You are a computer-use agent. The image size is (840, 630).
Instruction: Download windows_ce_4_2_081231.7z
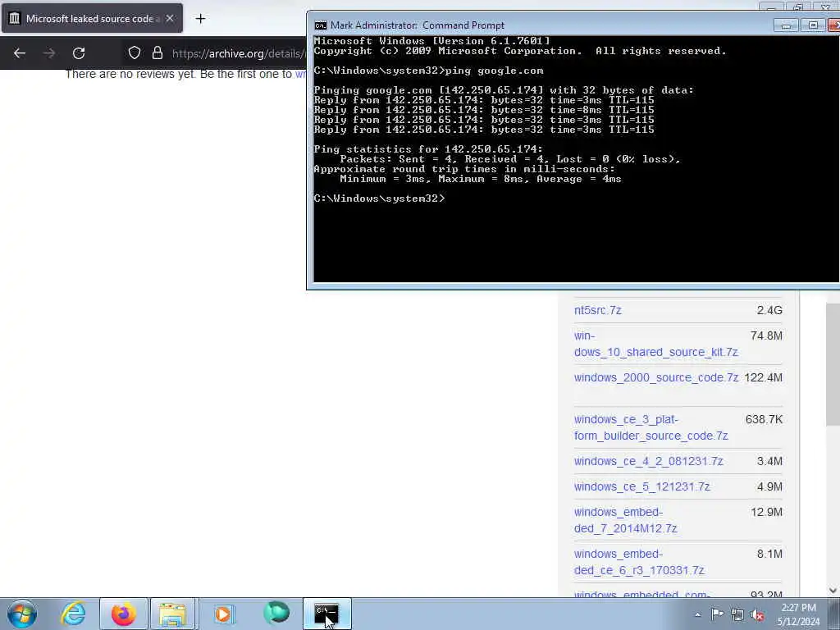[x=648, y=461]
